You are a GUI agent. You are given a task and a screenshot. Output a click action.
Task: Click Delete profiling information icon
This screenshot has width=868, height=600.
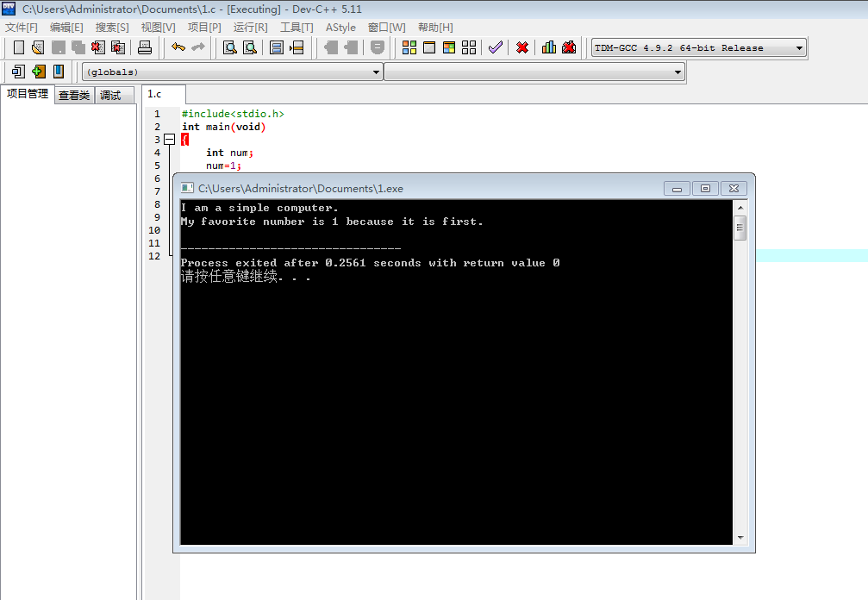[x=569, y=47]
